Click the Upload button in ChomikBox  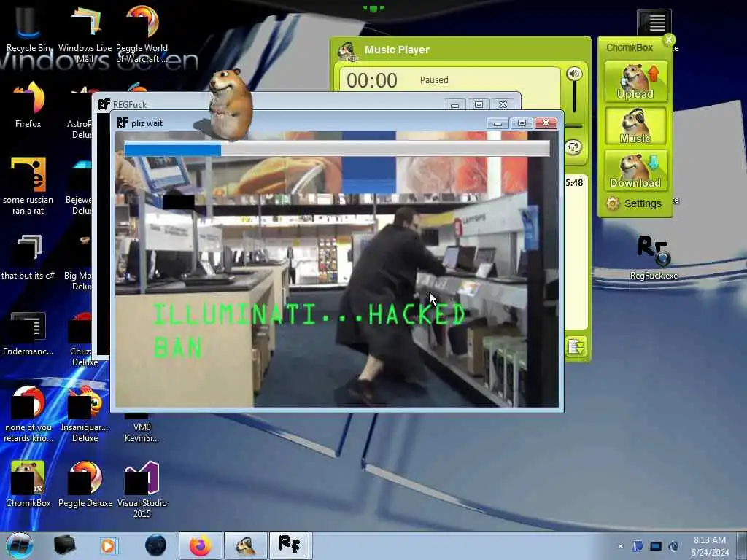[635, 82]
